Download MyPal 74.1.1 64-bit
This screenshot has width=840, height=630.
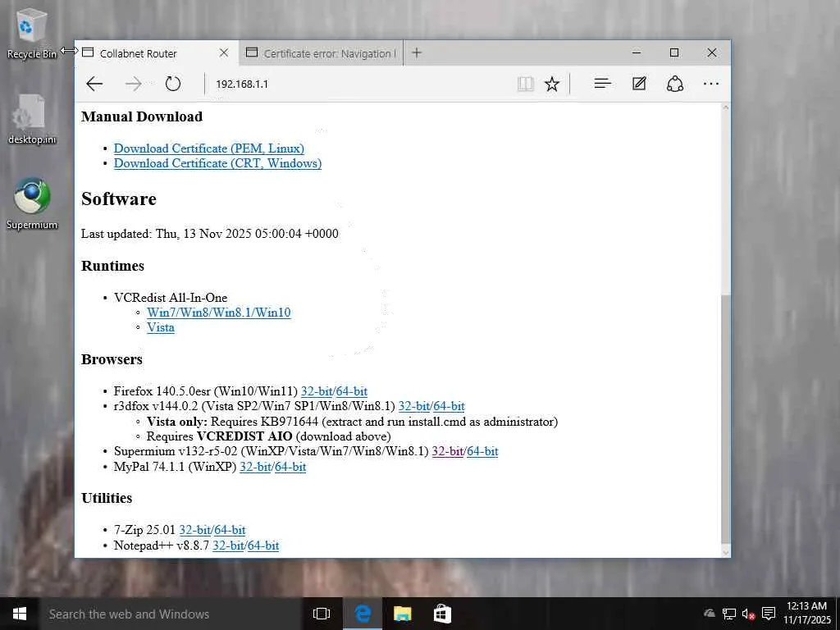290,467
